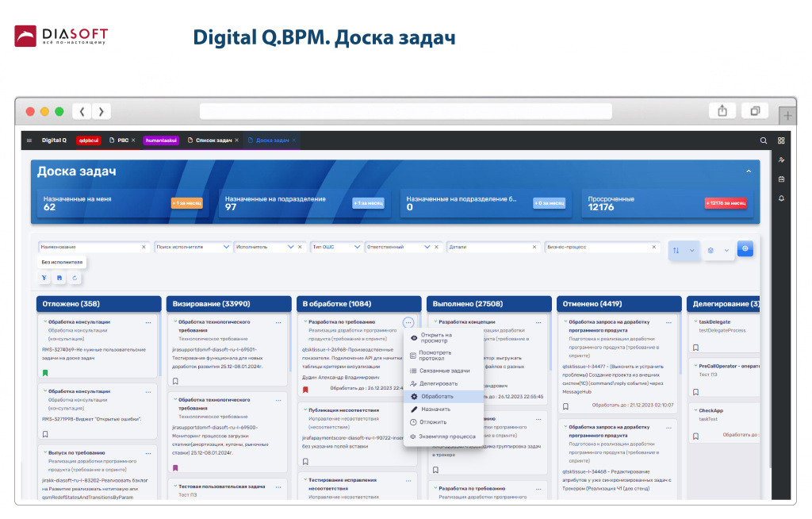Clear the Наименование field
812x519 pixels.
(144, 248)
